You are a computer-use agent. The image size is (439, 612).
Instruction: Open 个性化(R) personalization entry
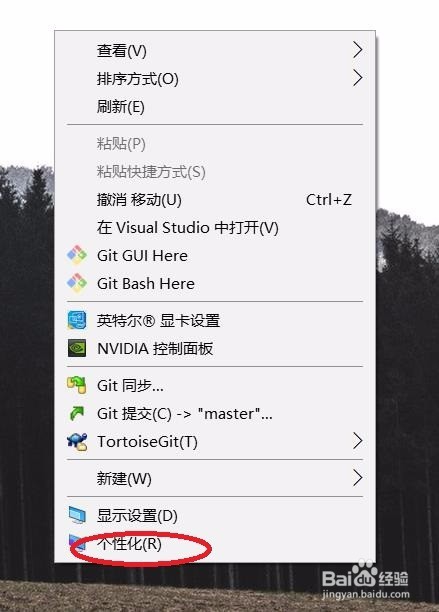(215, 543)
